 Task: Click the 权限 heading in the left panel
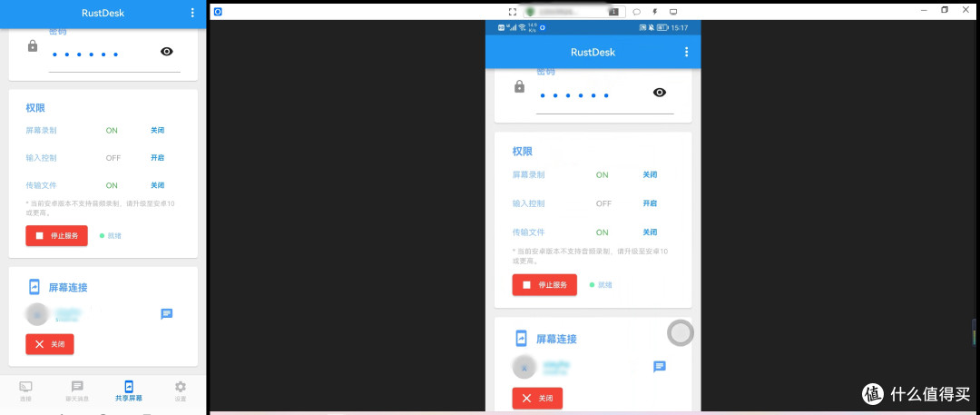35,108
